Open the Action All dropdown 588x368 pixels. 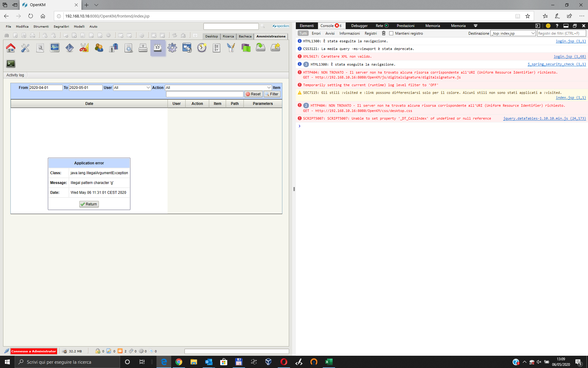tap(218, 88)
